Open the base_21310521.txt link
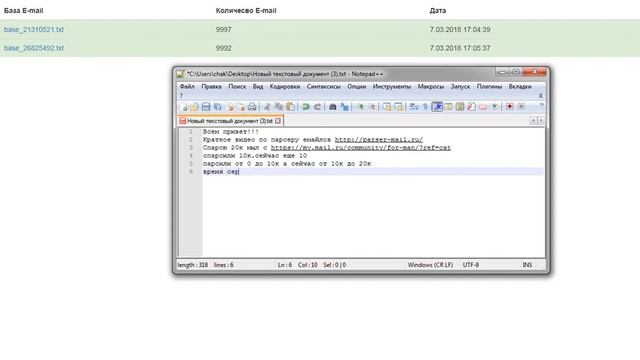Image resolution: width=640 pixels, height=360 pixels. (34, 29)
